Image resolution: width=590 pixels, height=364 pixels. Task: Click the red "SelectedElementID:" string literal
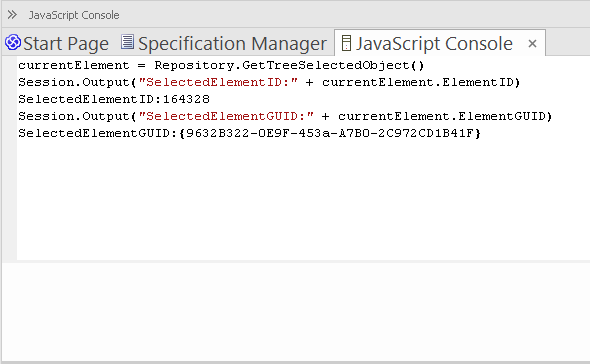218,82
